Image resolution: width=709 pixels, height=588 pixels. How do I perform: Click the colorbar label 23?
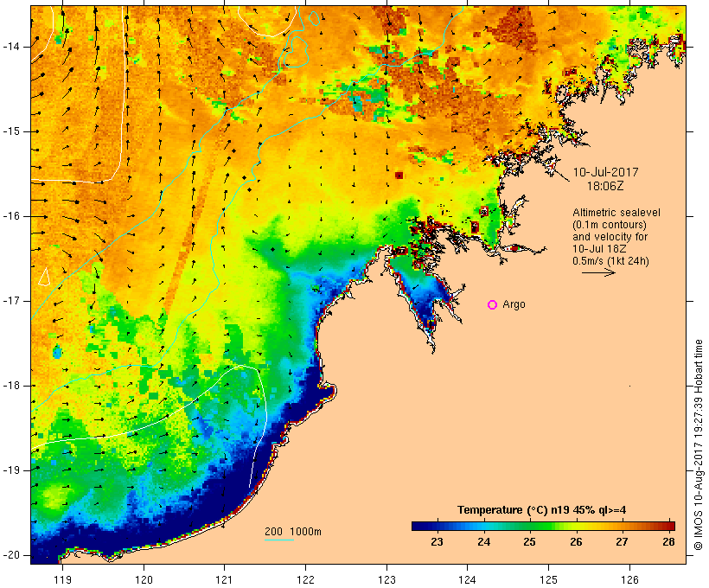[x=437, y=542]
